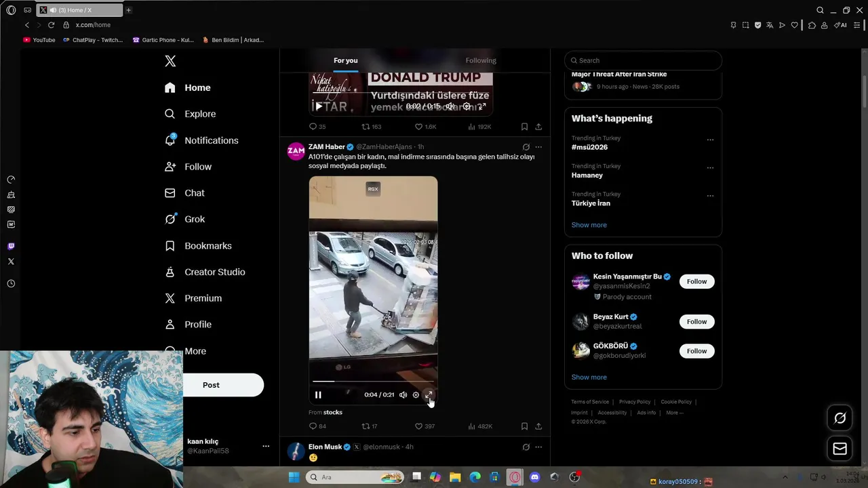Open Creator Studio
Viewport: 868px width, 488px height.
[x=205, y=272]
